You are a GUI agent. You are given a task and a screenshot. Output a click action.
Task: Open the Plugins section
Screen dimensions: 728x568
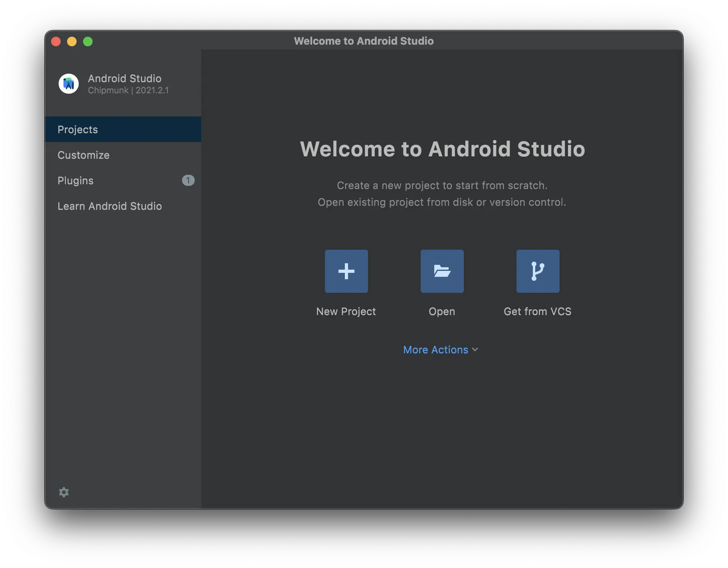75,180
